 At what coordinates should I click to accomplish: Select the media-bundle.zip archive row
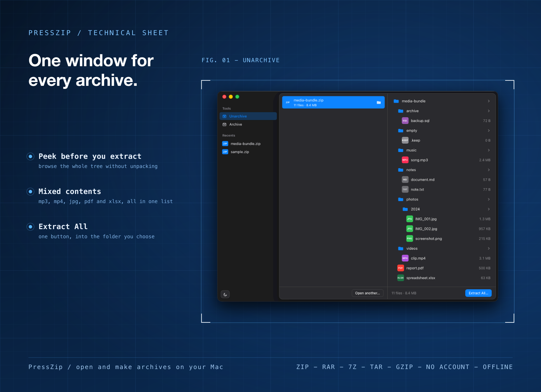(333, 102)
